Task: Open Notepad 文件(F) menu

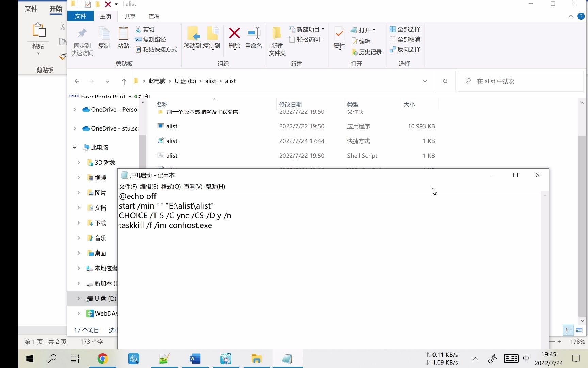Action: click(x=128, y=187)
